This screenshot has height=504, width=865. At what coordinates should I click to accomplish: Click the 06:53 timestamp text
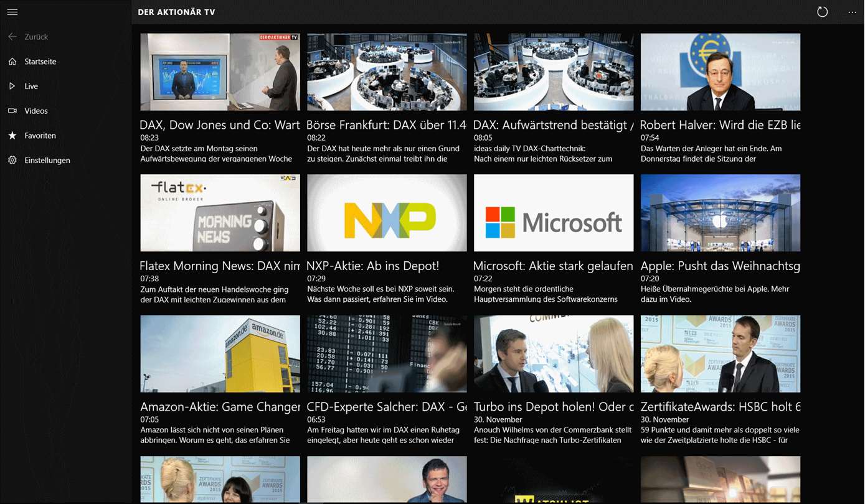[316, 420]
